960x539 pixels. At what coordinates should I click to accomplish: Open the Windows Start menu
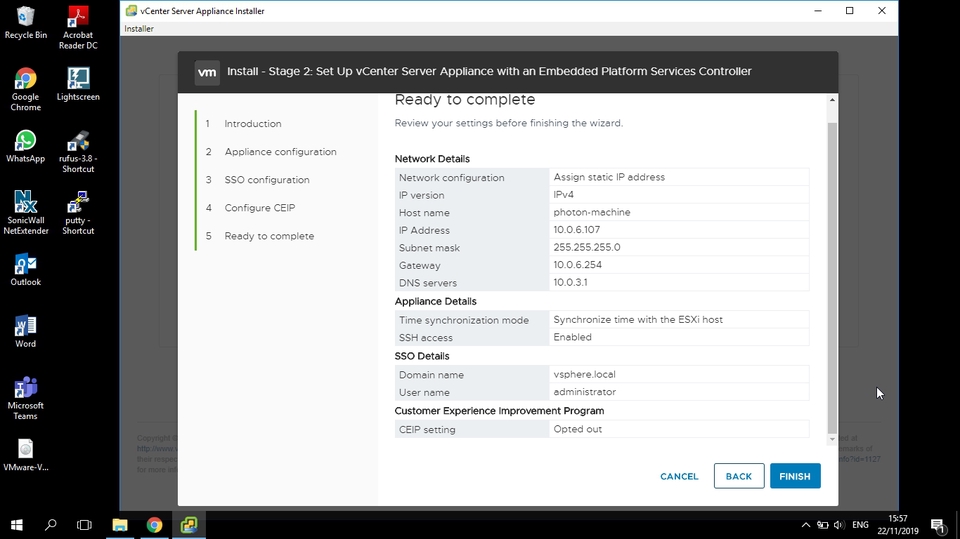pos(17,525)
